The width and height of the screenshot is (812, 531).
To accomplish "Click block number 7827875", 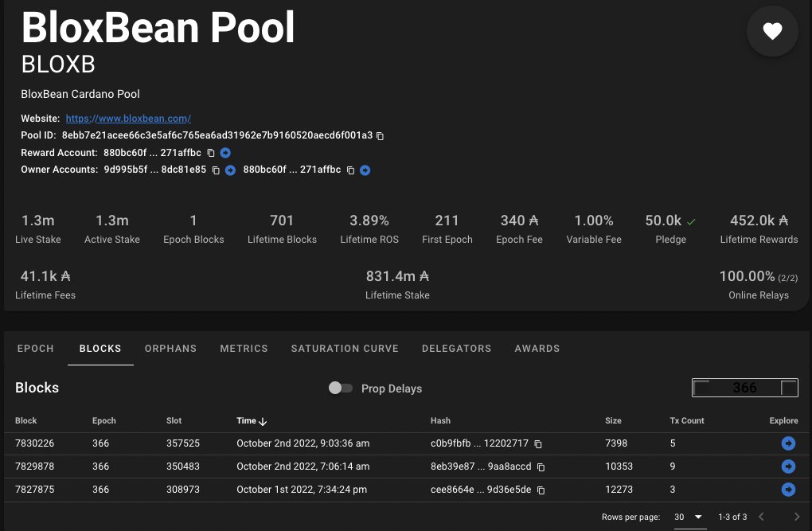I will click(35, 489).
